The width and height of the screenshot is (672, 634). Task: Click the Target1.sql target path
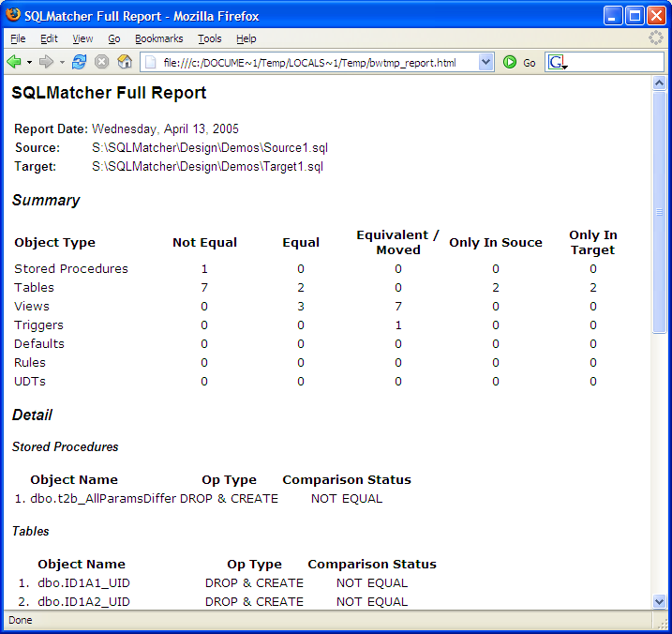208,166
